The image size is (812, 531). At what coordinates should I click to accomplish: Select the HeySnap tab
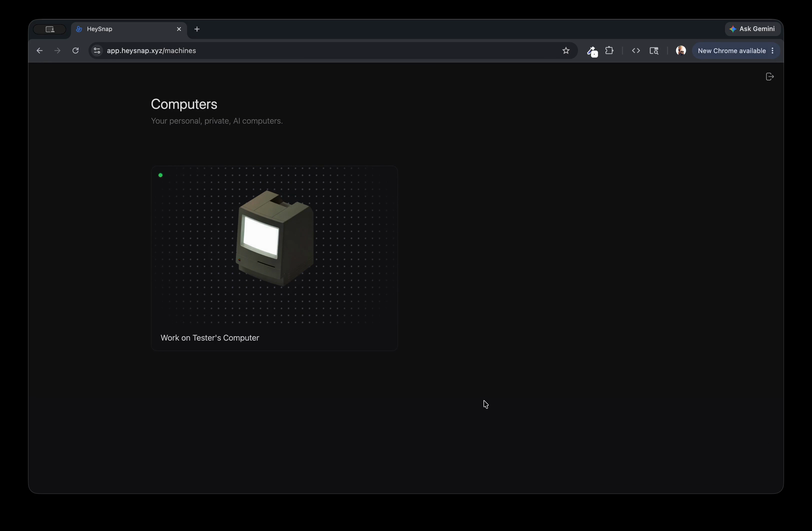[x=129, y=29]
